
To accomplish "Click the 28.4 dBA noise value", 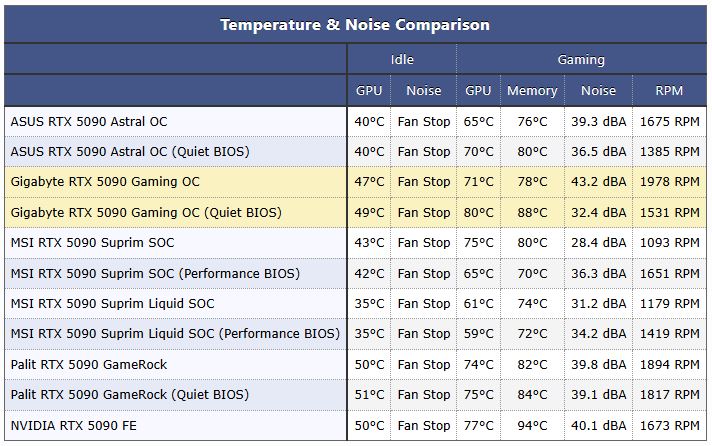I will click(598, 242).
